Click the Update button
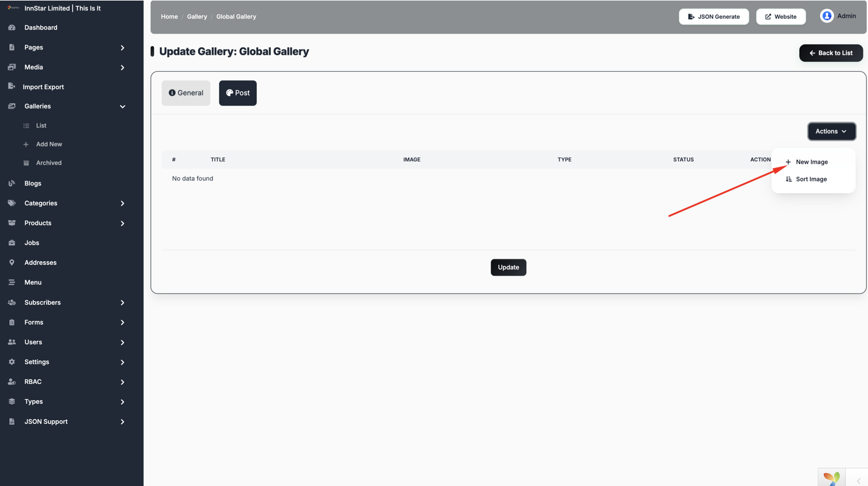This screenshot has width=868, height=486. click(x=509, y=267)
